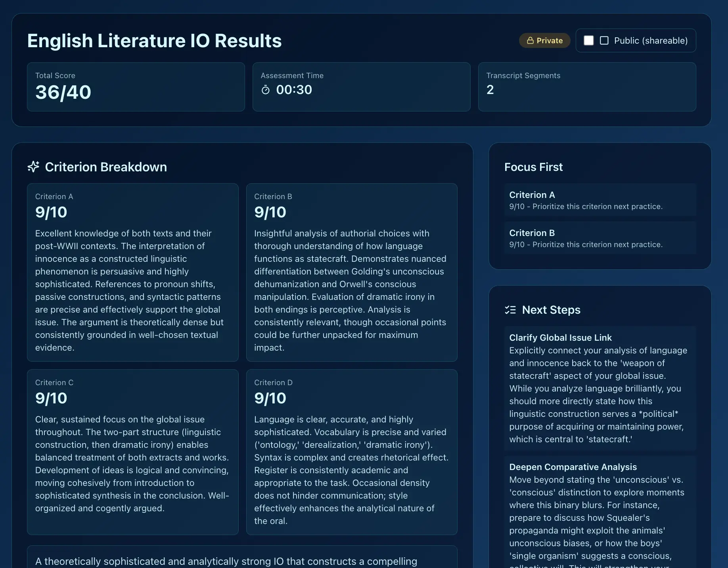Image resolution: width=728 pixels, height=568 pixels.
Task: Click the Next Steps heading text
Action: (x=551, y=310)
